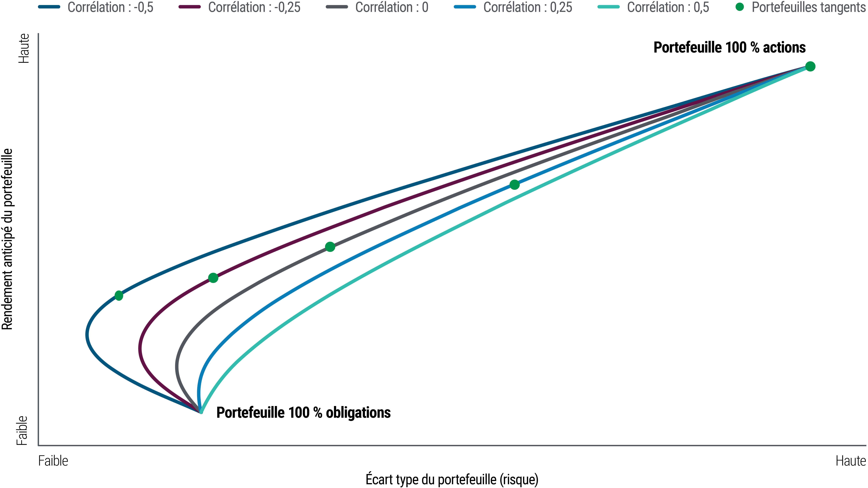Click the tangent dot on the grey zero-correlation curve
The width and height of the screenshot is (868, 488).
click(330, 247)
